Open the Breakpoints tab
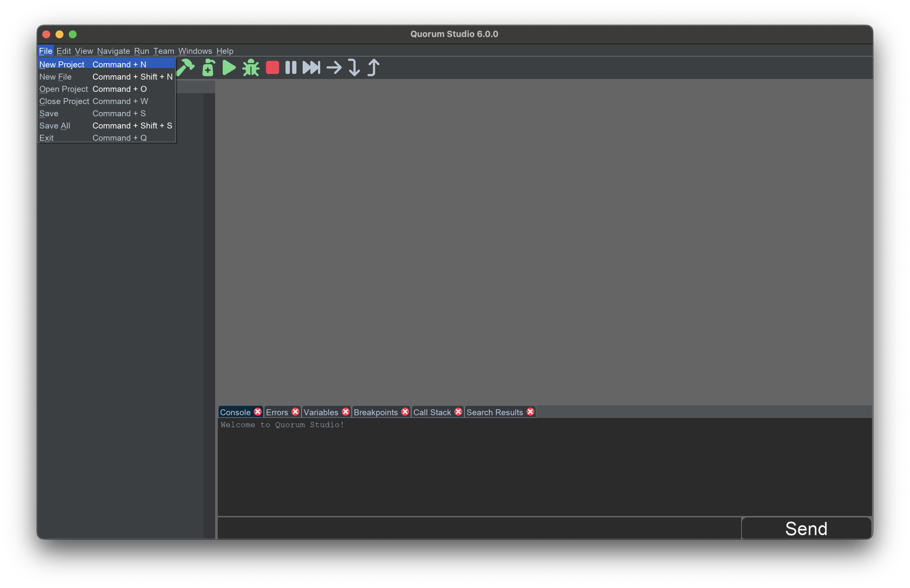This screenshot has width=910, height=588. point(376,412)
